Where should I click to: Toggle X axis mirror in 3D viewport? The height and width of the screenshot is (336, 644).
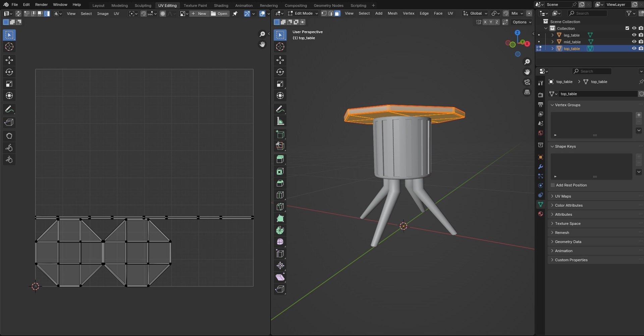(x=485, y=22)
